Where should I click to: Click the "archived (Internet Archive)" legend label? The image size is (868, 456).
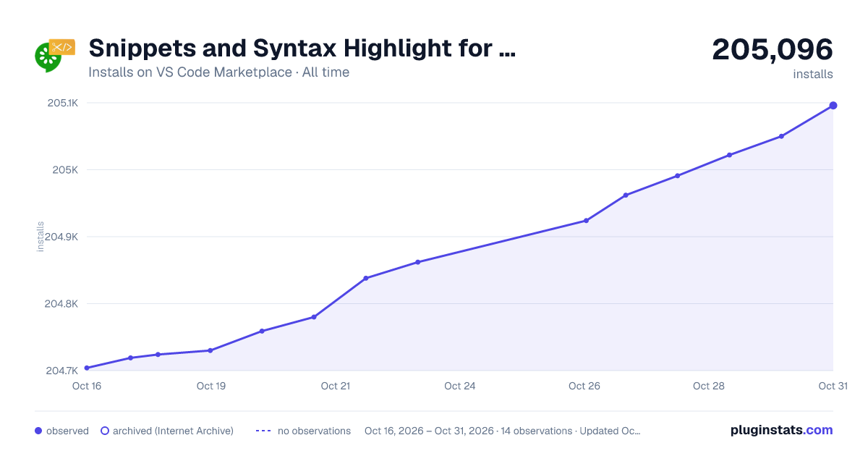pos(173,431)
